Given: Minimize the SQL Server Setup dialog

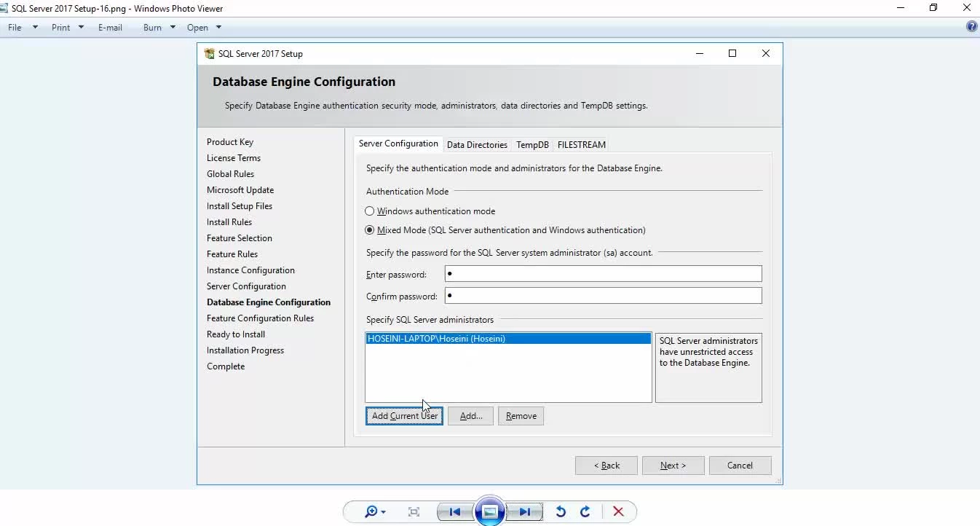Looking at the screenshot, I should 700,53.
